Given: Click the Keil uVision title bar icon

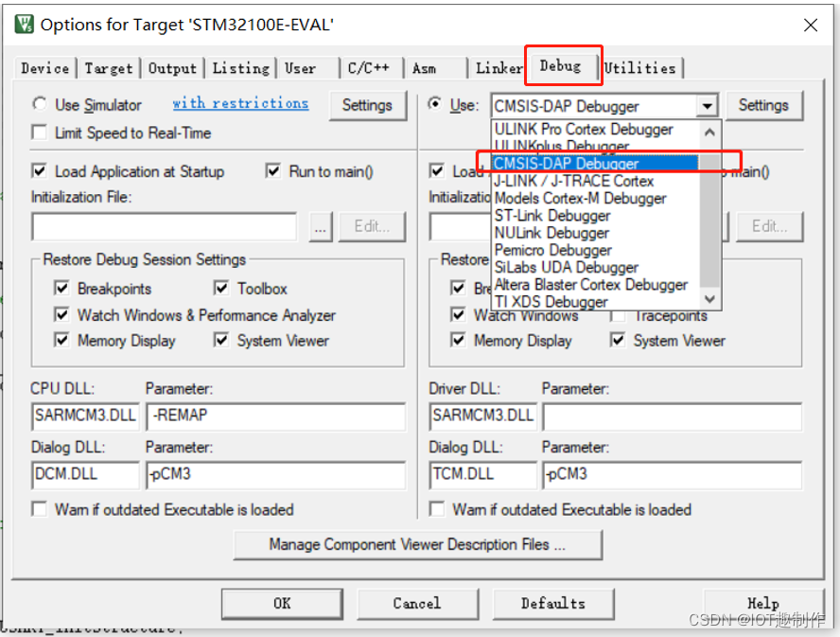Looking at the screenshot, I should pos(24,24).
